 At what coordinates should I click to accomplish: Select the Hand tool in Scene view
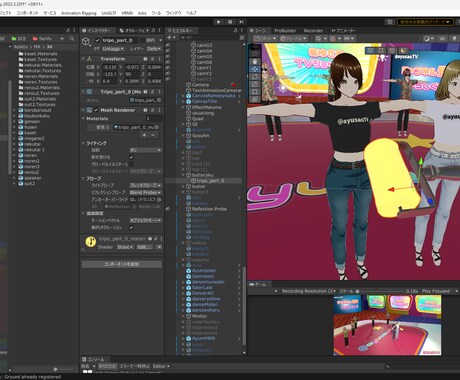[x=255, y=62]
